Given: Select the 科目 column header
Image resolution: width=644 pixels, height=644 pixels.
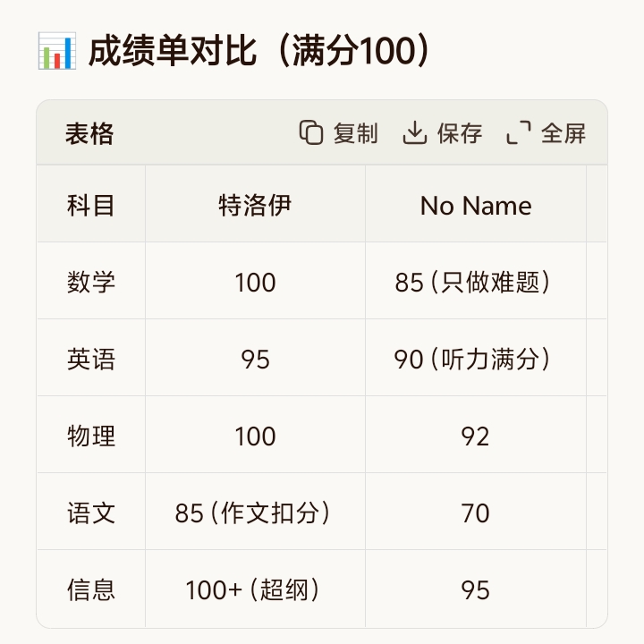Looking at the screenshot, I should tap(91, 206).
